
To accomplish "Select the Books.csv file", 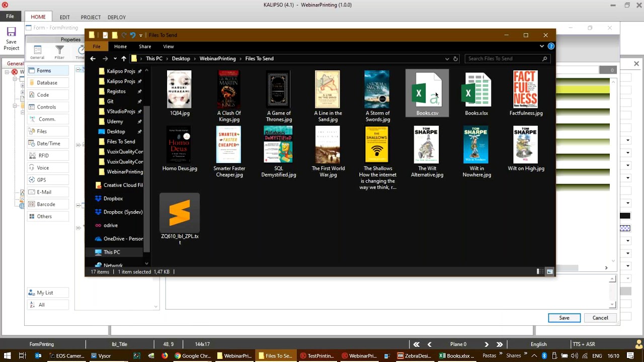I will [427, 94].
